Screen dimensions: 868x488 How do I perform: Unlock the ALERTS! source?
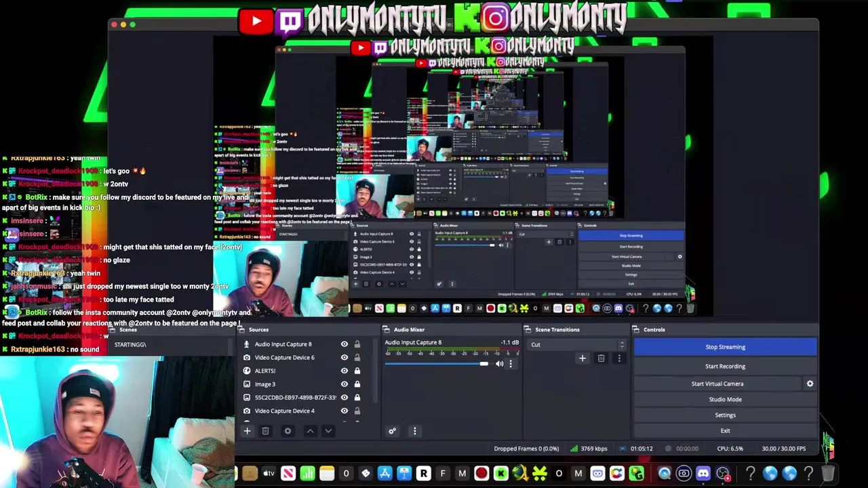click(357, 371)
